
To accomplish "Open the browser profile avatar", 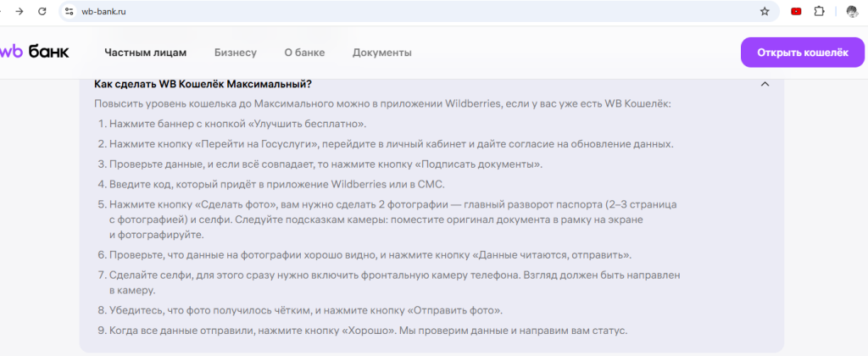I will (x=852, y=11).
